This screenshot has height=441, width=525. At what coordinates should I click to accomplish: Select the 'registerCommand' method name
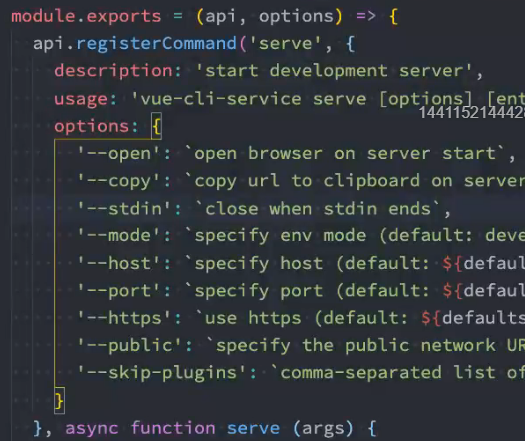[x=156, y=44]
